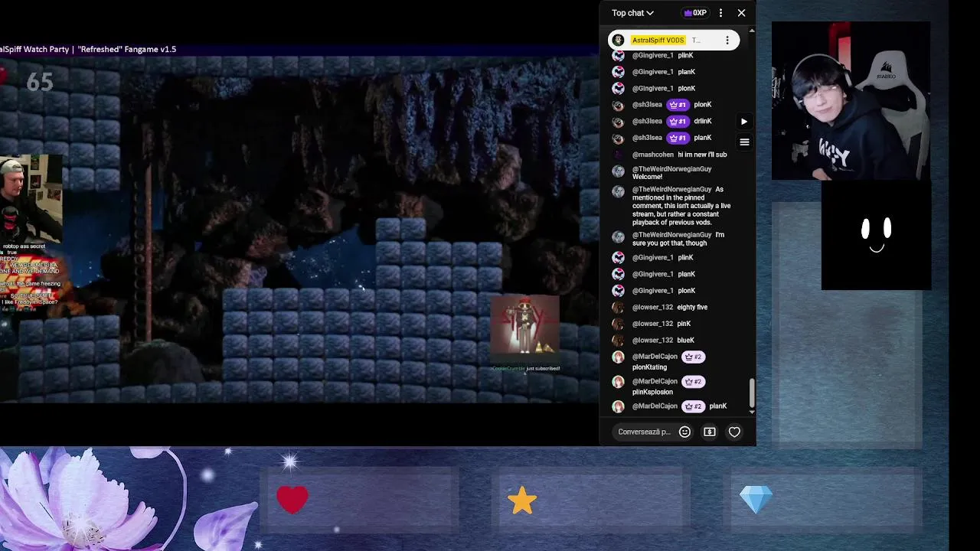Click the @lowser_132 username beside pinK

tap(652, 324)
